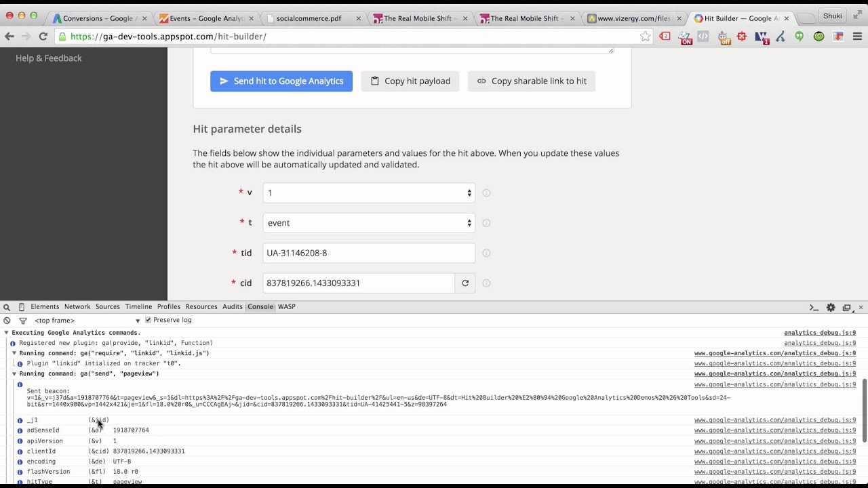Change DevTools dock side icon
The image size is (868, 488).
[x=846, y=308]
